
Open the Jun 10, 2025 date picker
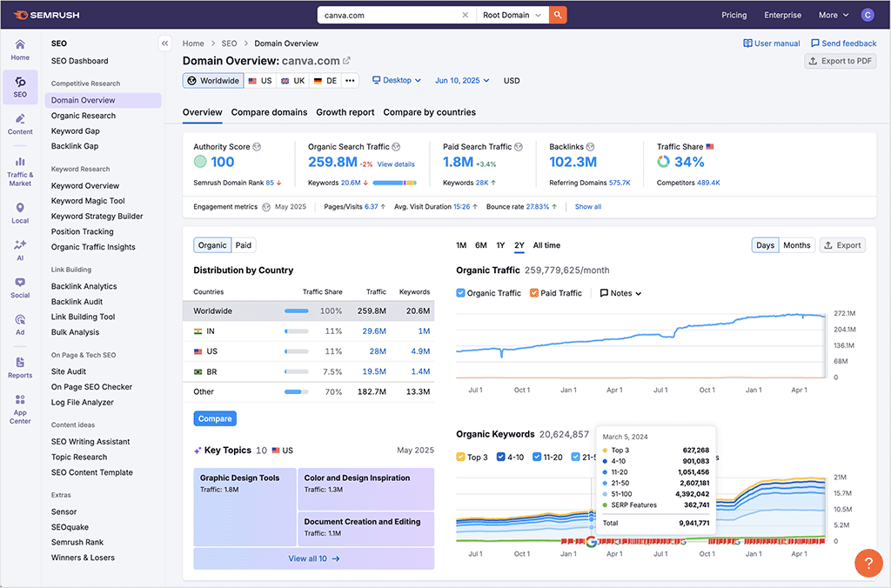(462, 81)
